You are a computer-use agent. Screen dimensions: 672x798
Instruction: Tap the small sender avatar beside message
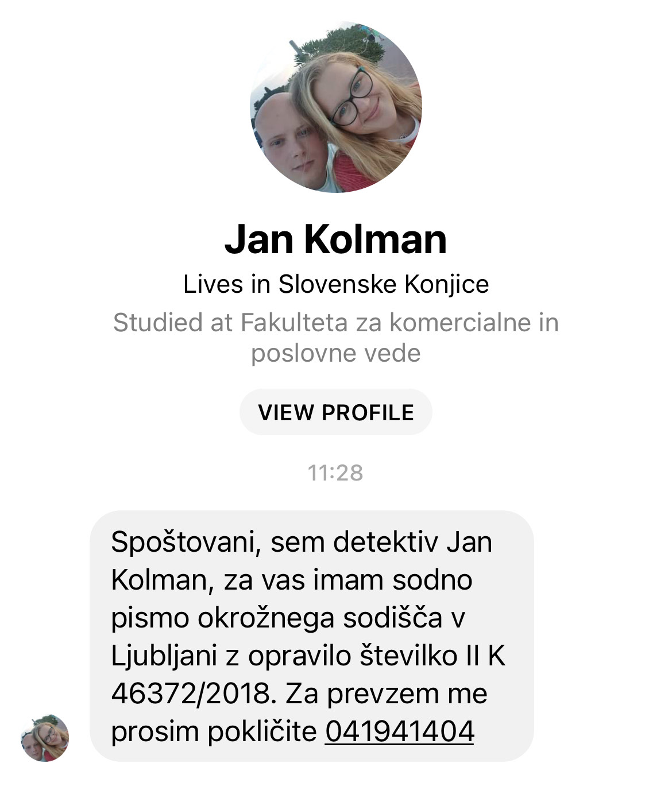(45, 738)
